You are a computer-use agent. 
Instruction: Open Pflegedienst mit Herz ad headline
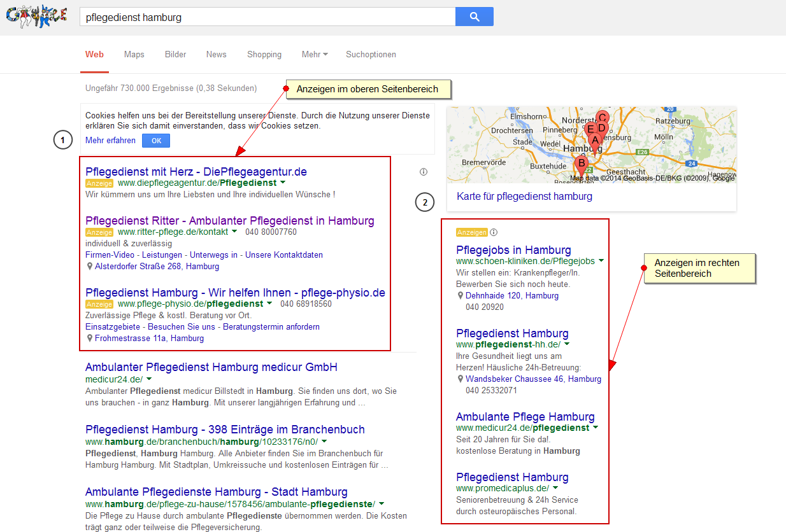point(196,172)
